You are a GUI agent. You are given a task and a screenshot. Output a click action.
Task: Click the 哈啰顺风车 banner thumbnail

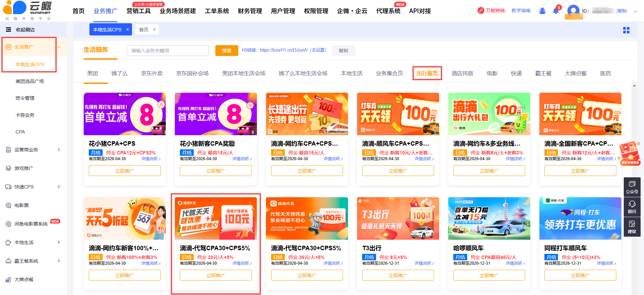point(489,218)
